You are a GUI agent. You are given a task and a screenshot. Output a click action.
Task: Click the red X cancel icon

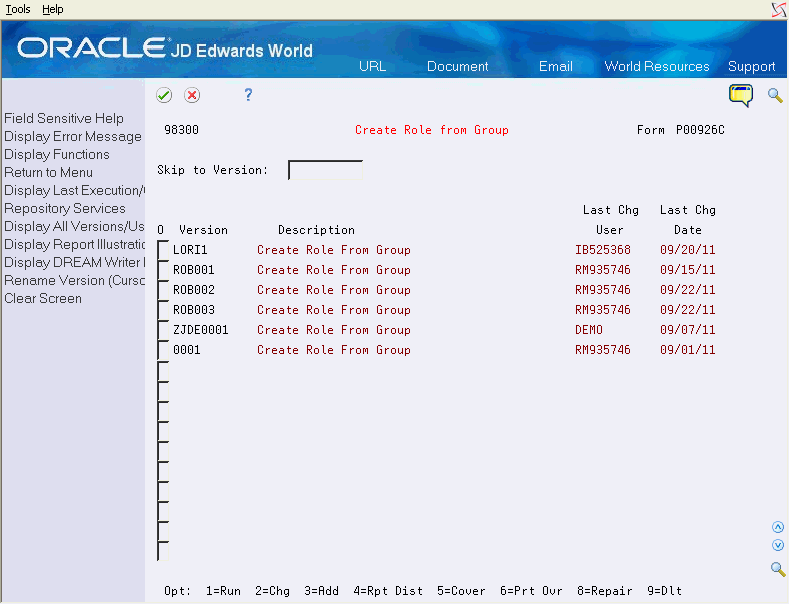pos(192,95)
